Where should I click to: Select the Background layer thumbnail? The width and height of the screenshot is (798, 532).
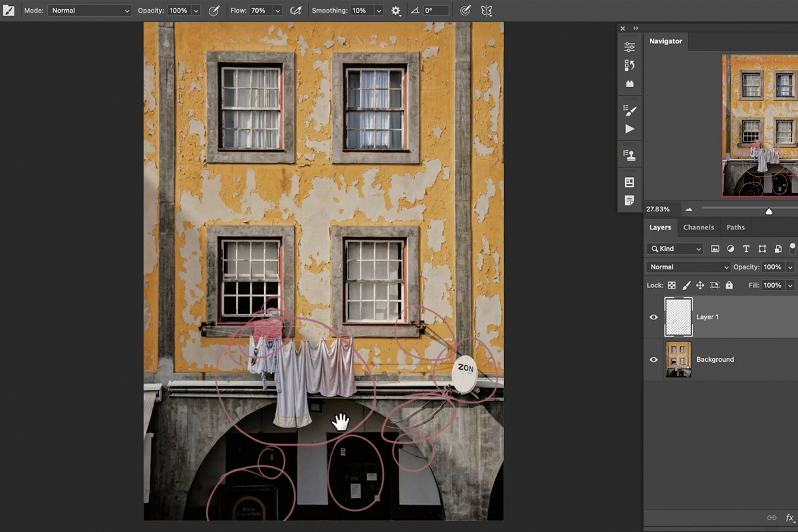tap(678, 359)
